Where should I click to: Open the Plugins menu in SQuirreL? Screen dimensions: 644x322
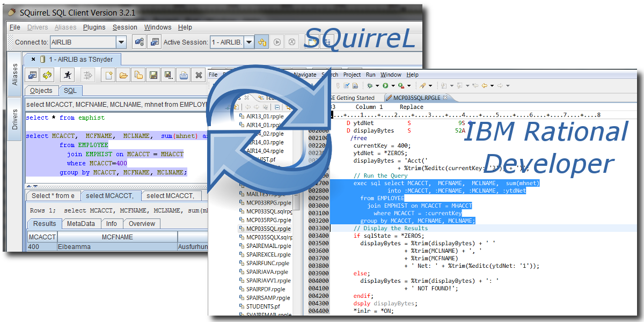[x=94, y=27]
